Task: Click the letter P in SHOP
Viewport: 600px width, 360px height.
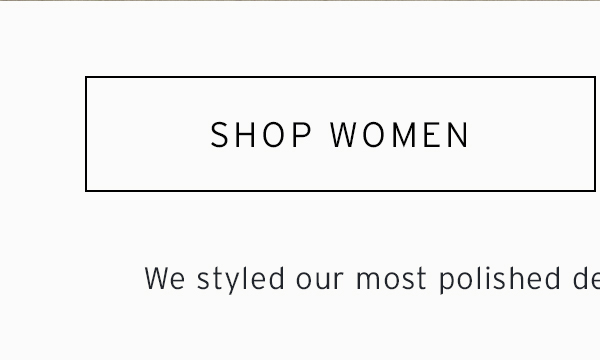Action: (302, 135)
